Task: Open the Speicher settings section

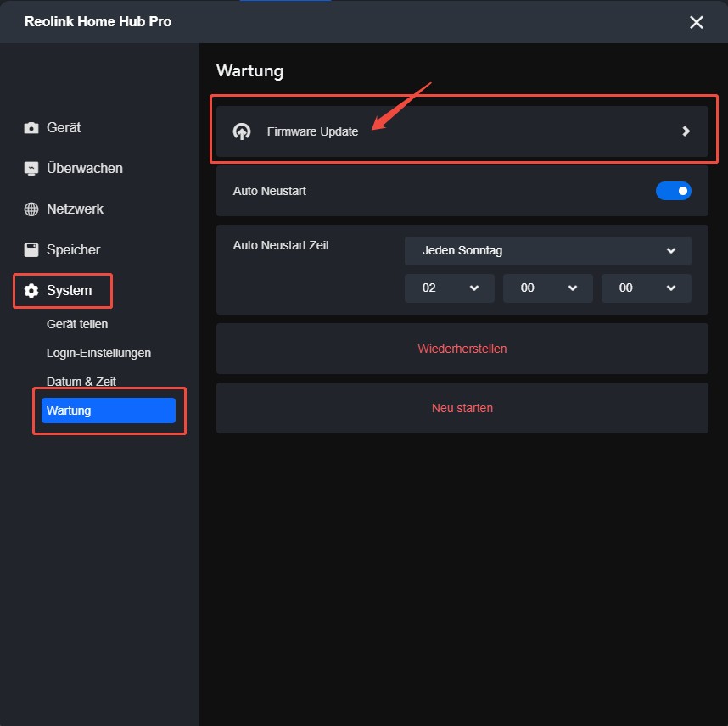Action: click(73, 249)
